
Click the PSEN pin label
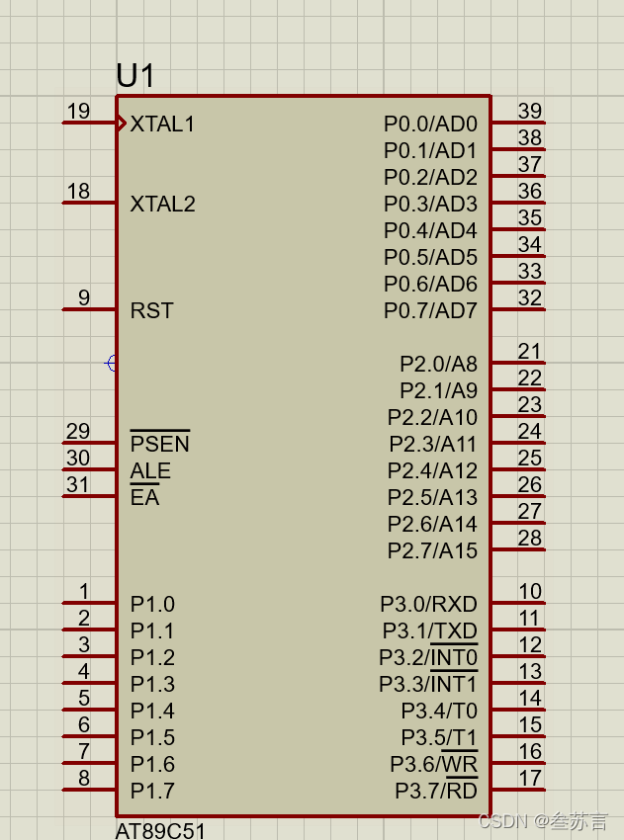click(x=160, y=444)
